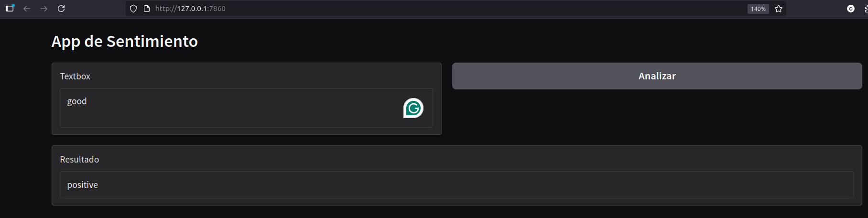The image size is (868, 218).
Task: Open the Grammarly widget in the textbox
Action: [413, 108]
